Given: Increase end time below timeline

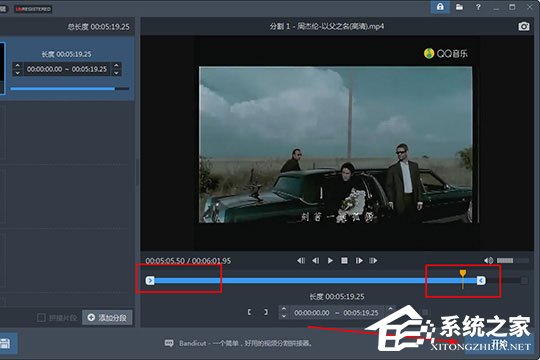Looking at the screenshot, I should point(391,309).
